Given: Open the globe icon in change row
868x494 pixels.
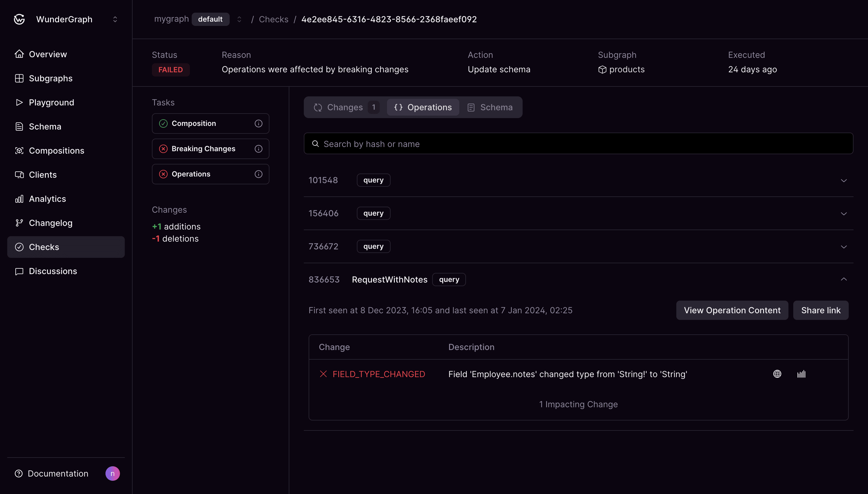Looking at the screenshot, I should [777, 374].
